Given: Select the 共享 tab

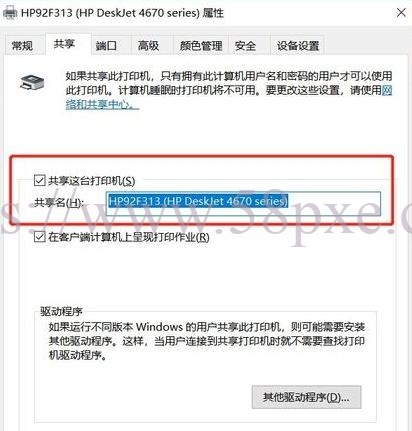Looking at the screenshot, I should [65, 44].
